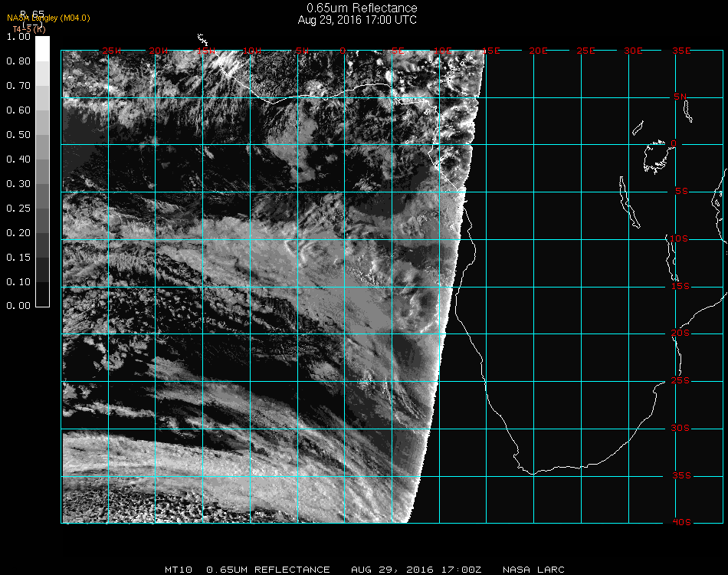Click the 30E longitude label
The width and height of the screenshot is (728, 575).
pos(633,51)
